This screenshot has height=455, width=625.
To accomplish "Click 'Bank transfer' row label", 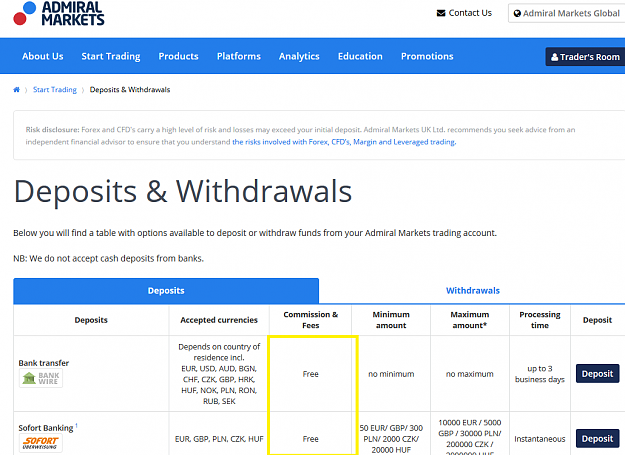I will pyautogui.click(x=44, y=363).
